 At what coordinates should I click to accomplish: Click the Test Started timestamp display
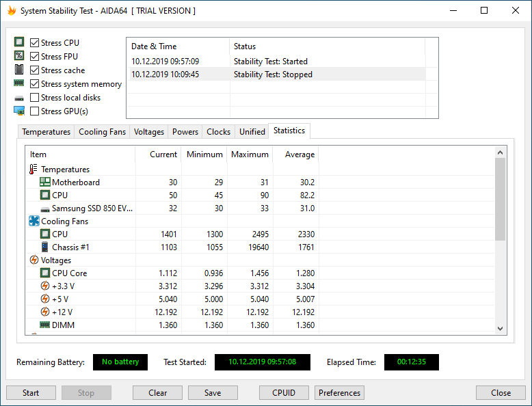pyautogui.click(x=263, y=362)
